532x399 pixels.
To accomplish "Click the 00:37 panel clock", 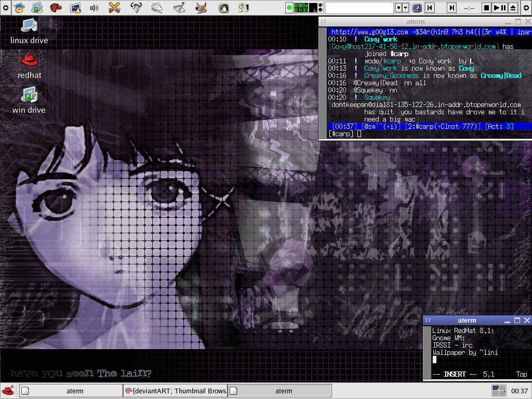I will pyautogui.click(x=520, y=391).
